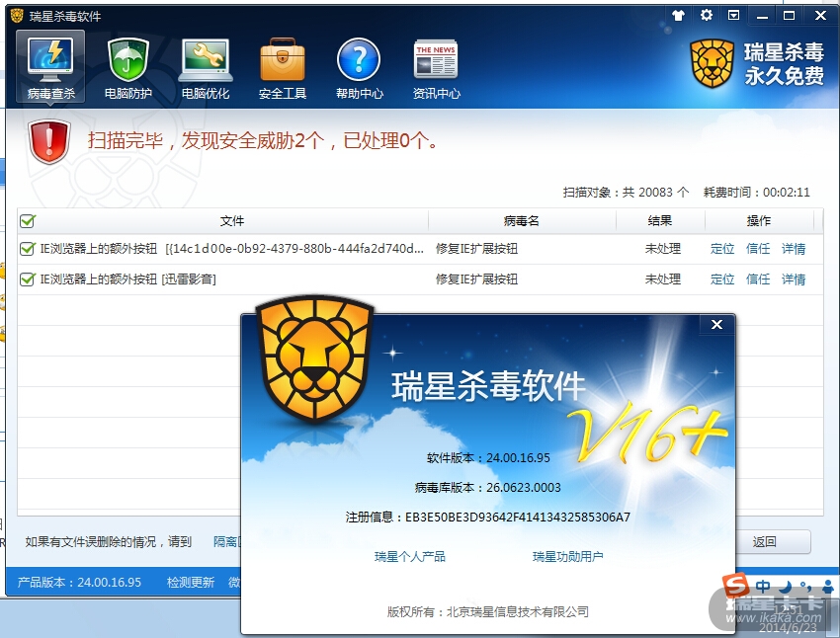This screenshot has width=840, height=638.
Task: Click the red warning shield icon
Action: coord(49,141)
